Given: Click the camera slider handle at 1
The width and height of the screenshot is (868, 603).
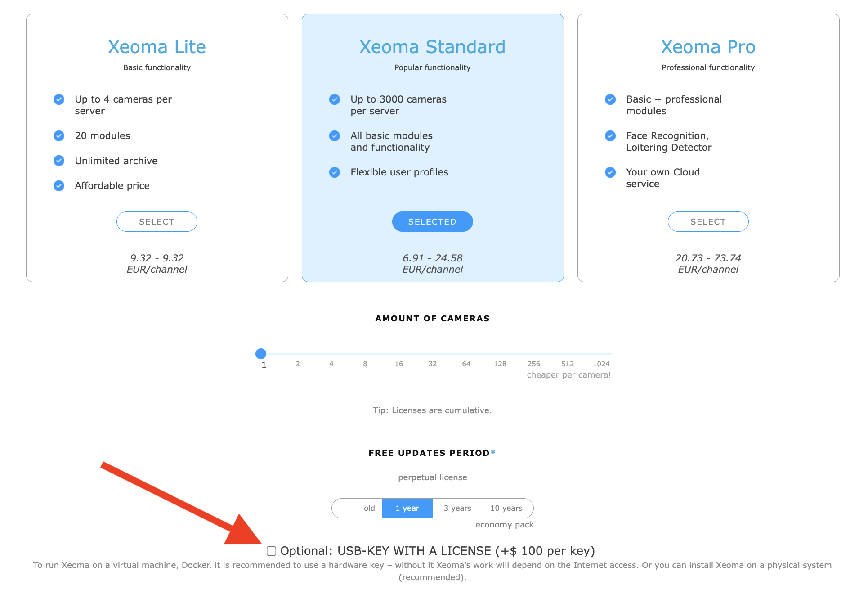Looking at the screenshot, I should click(261, 354).
